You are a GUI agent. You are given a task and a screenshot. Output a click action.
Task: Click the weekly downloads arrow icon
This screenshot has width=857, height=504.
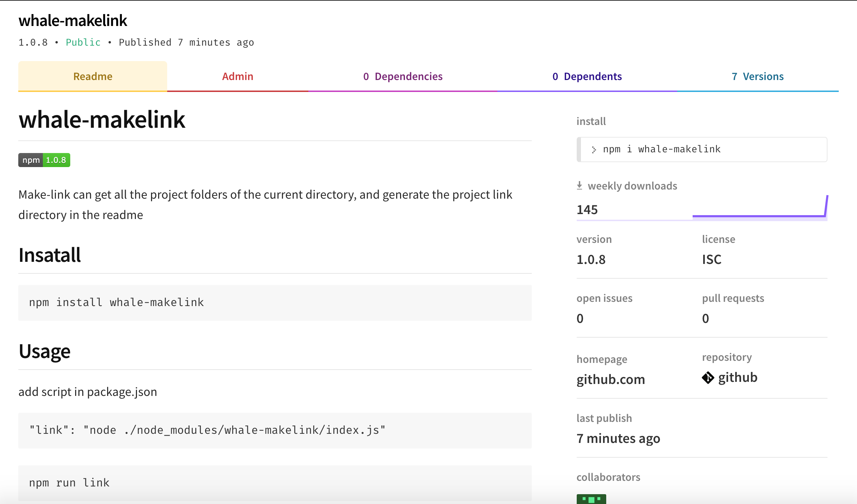click(580, 185)
